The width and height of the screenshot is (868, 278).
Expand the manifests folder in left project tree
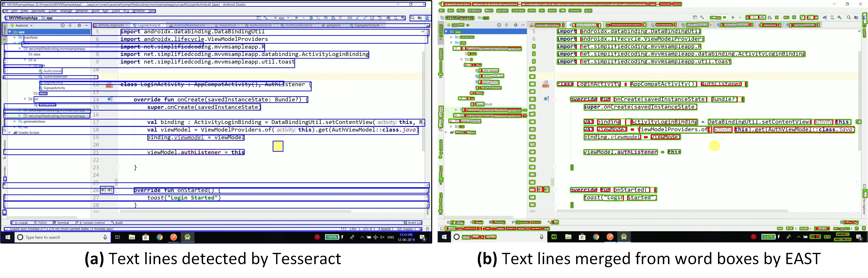[x=15, y=38]
